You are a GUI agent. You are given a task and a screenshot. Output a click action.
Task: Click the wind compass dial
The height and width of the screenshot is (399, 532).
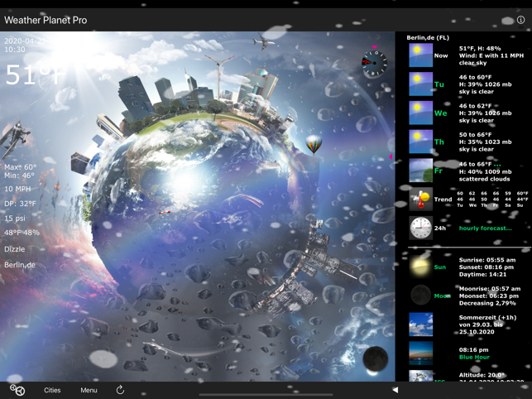pos(374,63)
